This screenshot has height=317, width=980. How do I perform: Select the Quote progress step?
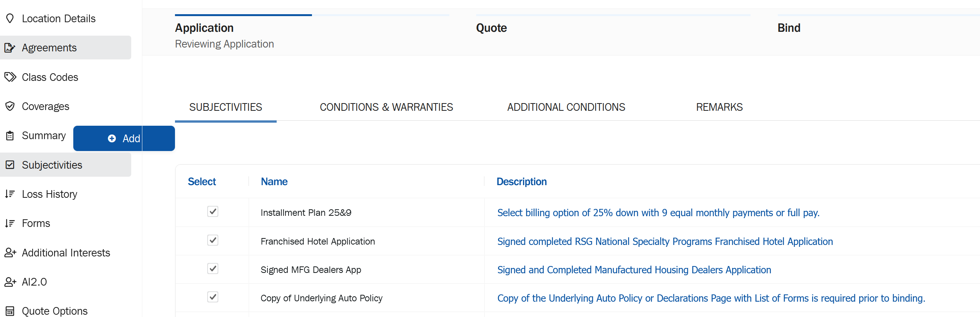tap(491, 28)
